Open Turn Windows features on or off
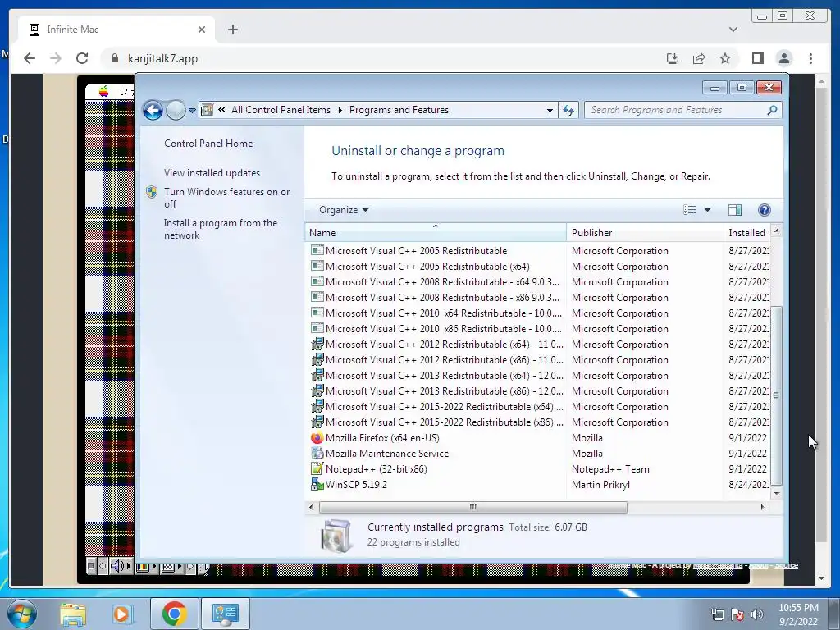The image size is (840, 630). pos(226,198)
